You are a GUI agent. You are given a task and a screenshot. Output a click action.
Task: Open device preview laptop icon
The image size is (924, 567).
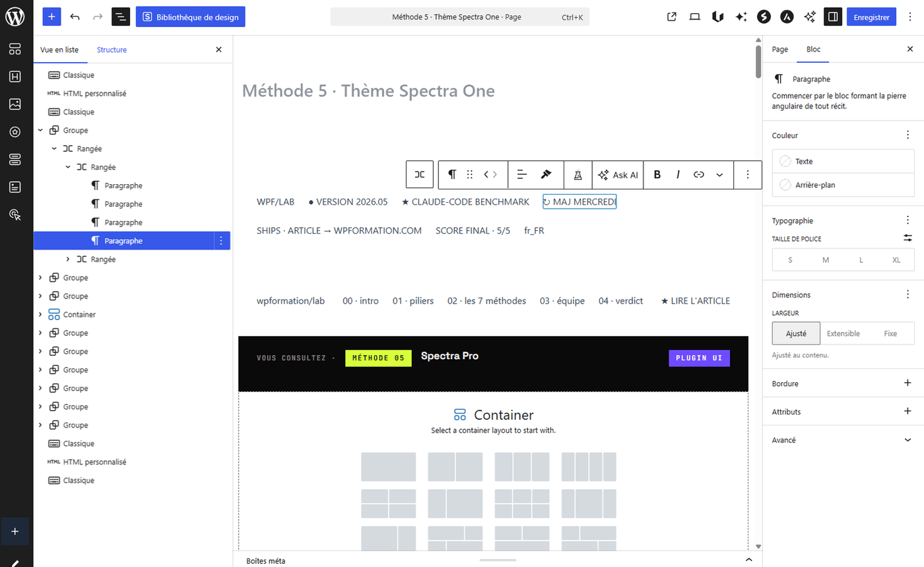pyautogui.click(x=694, y=17)
